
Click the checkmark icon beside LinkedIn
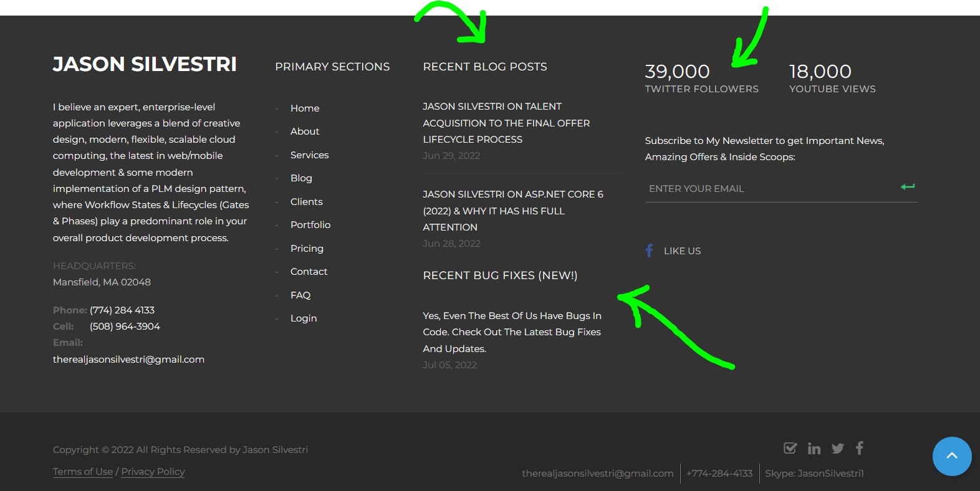(x=790, y=448)
